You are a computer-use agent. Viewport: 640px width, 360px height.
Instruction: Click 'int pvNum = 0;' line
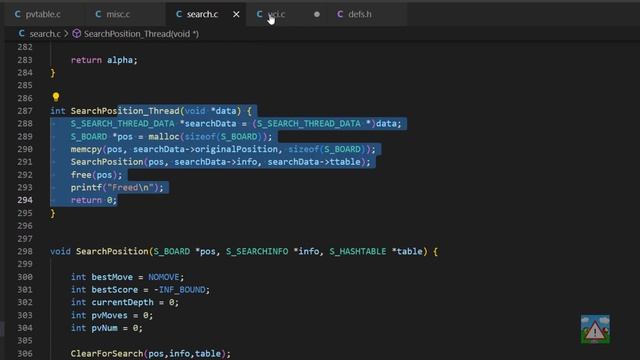tap(107, 328)
